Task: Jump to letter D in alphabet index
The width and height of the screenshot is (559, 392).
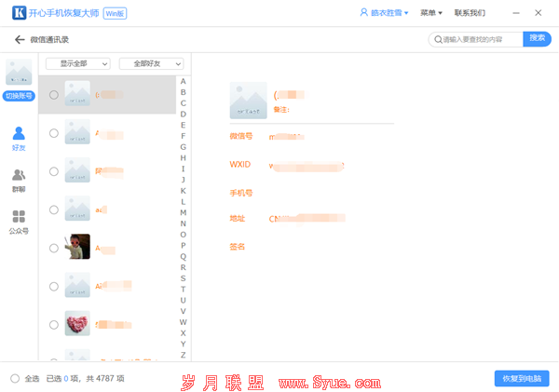Action: point(183,114)
